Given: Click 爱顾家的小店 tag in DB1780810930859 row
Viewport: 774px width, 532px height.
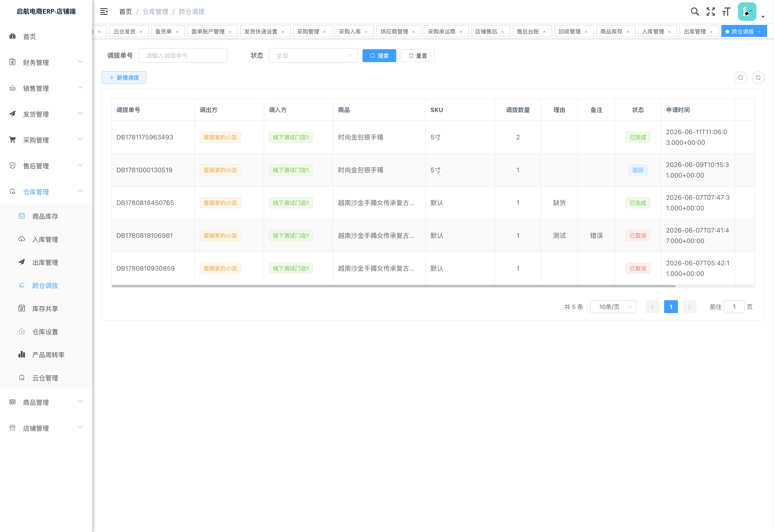Looking at the screenshot, I should click(x=220, y=268).
